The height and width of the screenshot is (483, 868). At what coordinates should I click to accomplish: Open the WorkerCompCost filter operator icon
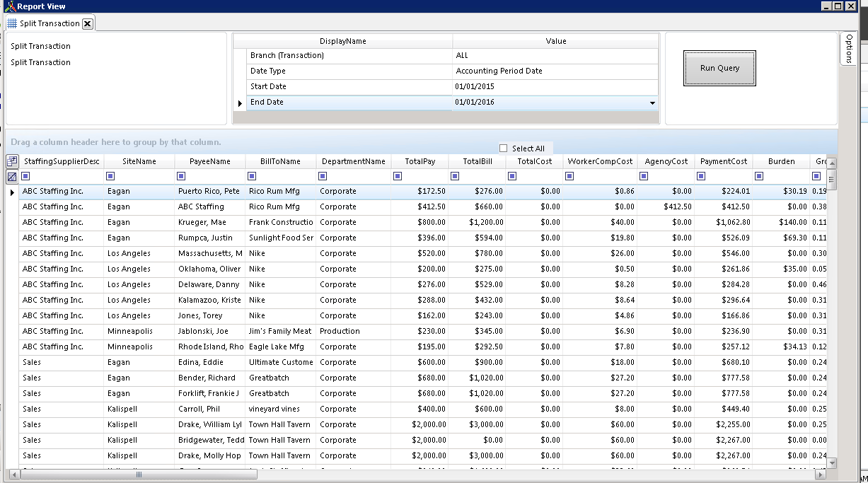click(x=570, y=176)
